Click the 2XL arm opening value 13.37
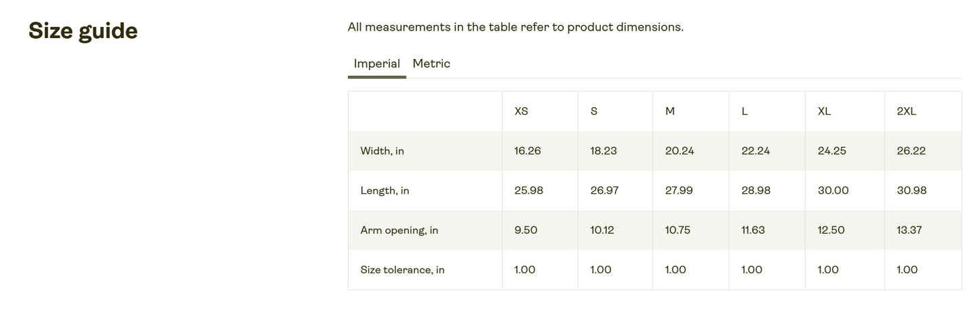Image resolution: width=980 pixels, height=316 pixels. click(909, 231)
